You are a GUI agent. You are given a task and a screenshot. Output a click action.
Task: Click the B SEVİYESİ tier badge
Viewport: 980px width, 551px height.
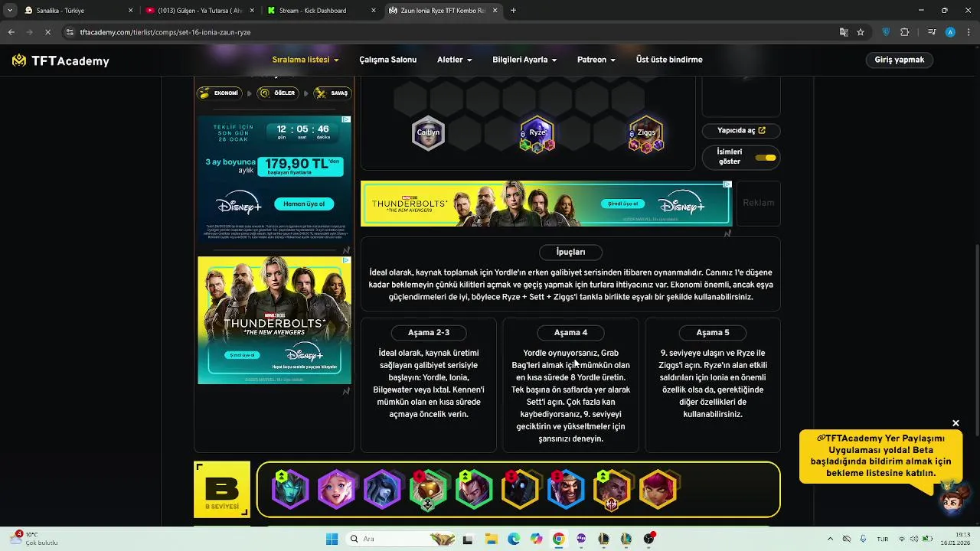pos(222,489)
